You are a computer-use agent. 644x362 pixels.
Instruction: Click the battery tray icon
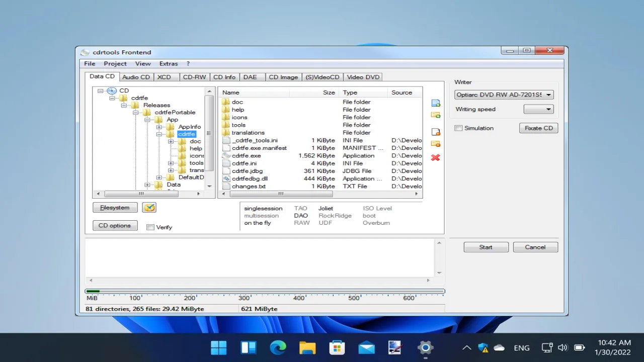pyautogui.click(x=580, y=347)
